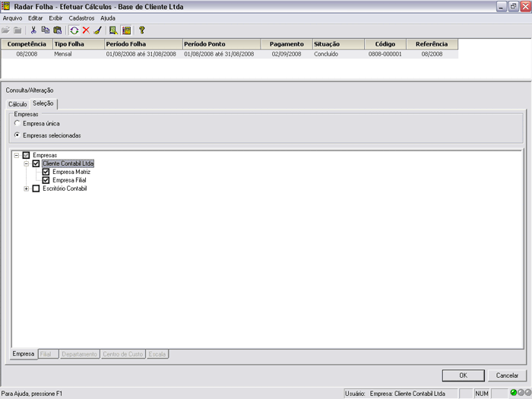Expand the Escritório Contábil tree node
This screenshot has width=532, height=399.
[26, 188]
